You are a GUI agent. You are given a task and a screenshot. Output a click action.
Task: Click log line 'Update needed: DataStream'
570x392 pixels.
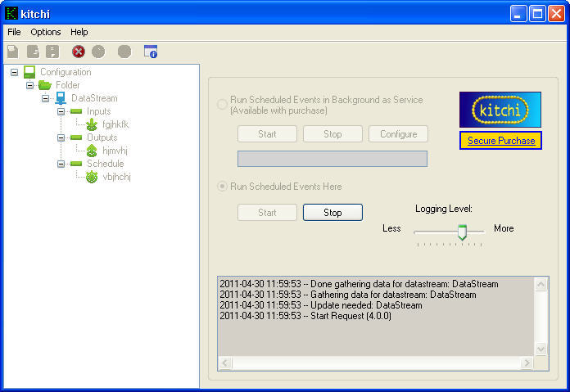[321, 305]
